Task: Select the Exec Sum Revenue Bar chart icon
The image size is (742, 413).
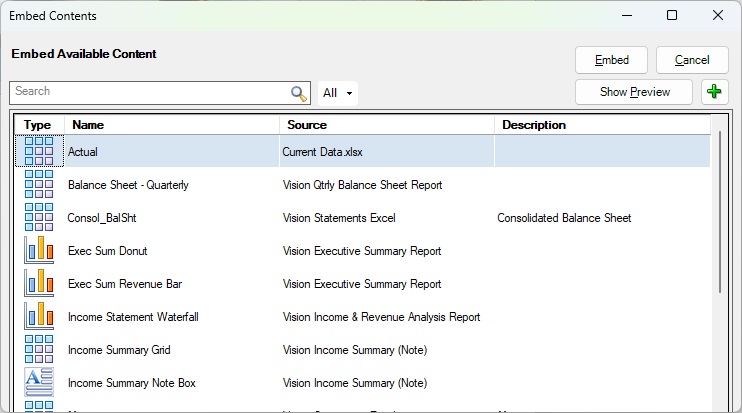Action: (38, 284)
